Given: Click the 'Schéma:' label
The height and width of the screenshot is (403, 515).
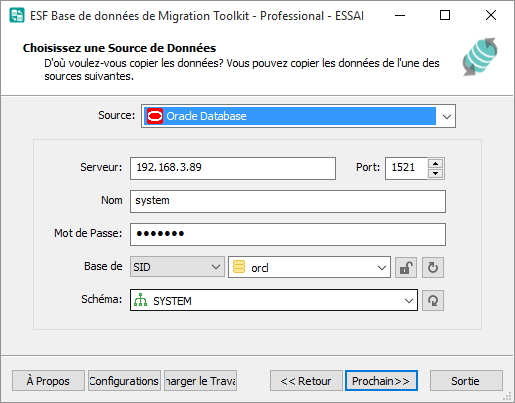Looking at the screenshot, I should coord(102,299).
